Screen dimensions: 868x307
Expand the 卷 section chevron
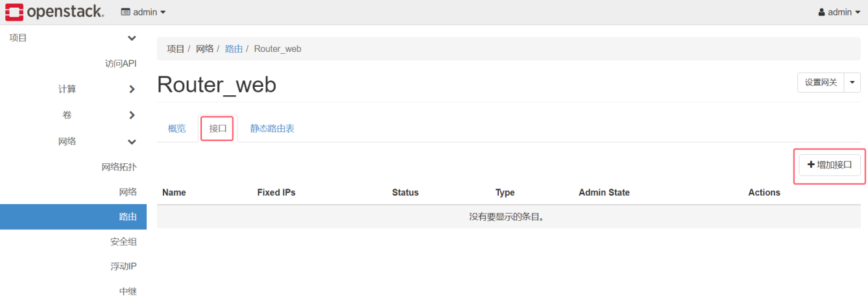click(132, 115)
